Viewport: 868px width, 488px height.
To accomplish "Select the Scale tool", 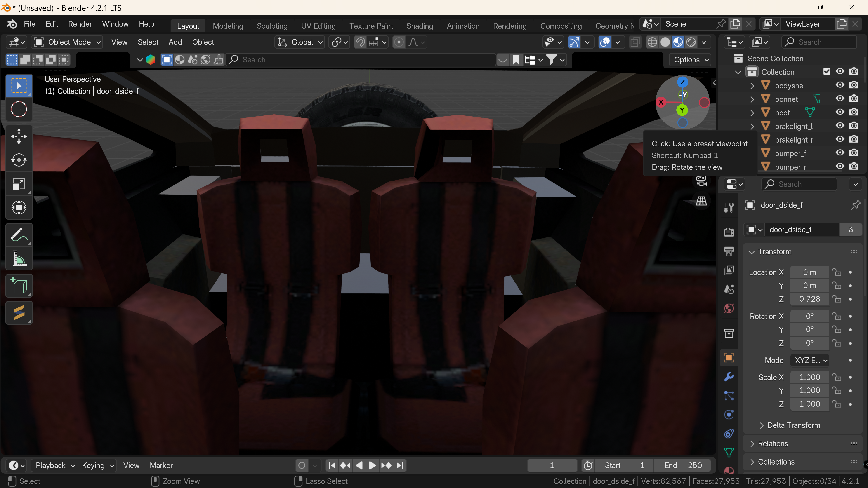I will coord(19,184).
